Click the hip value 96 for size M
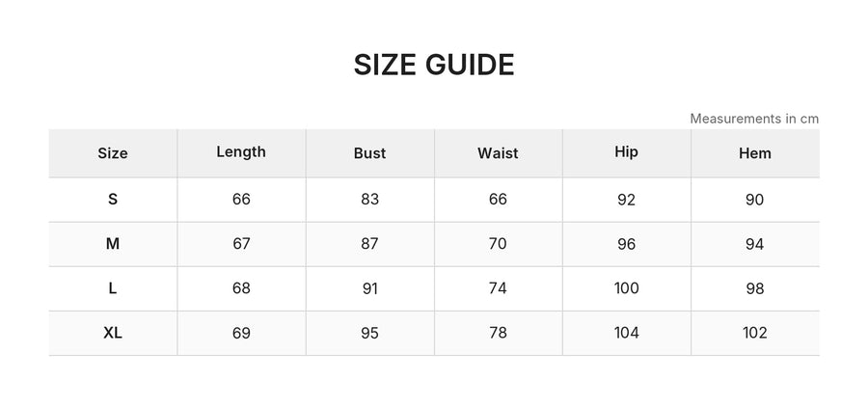The height and width of the screenshot is (407, 868). pos(626,244)
